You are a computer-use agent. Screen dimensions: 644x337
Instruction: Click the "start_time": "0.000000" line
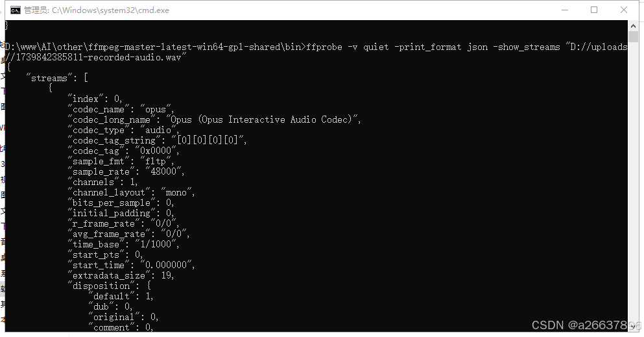click(x=131, y=265)
